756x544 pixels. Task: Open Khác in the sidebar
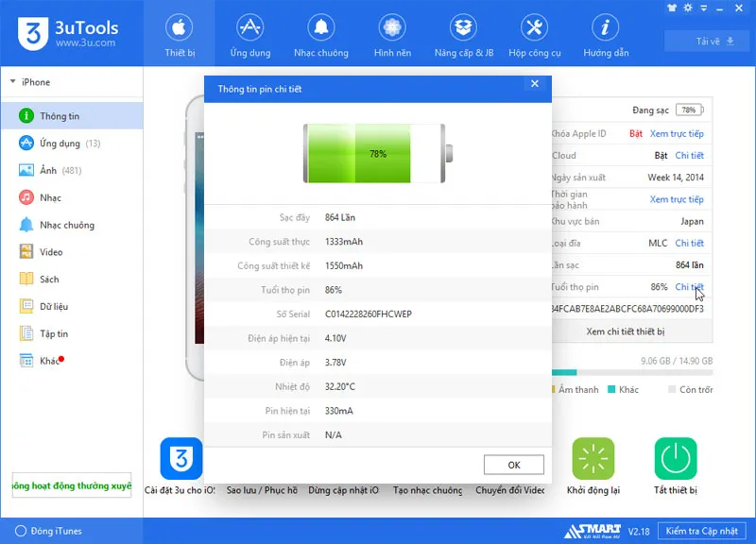73,361
